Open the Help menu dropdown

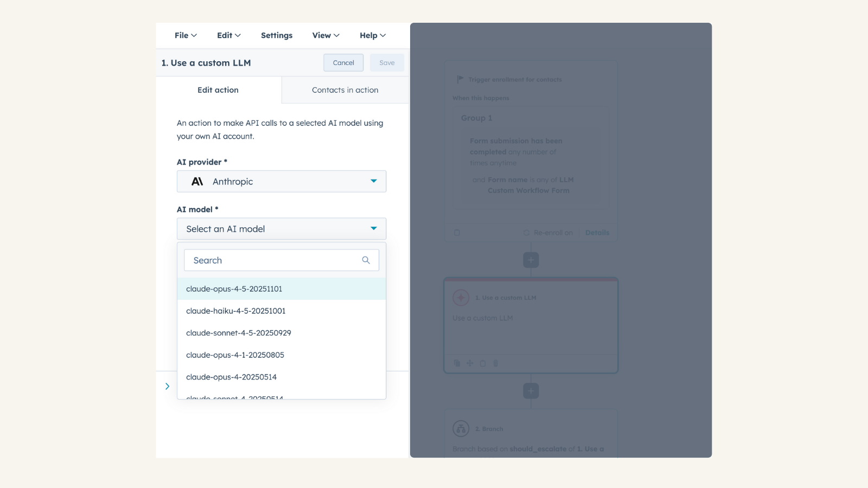click(x=372, y=35)
